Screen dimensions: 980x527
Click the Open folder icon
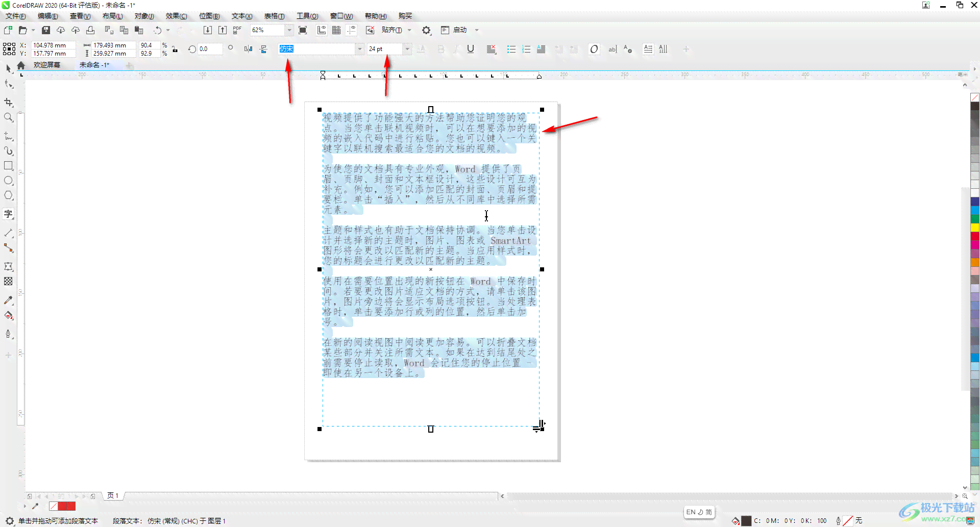pos(22,30)
